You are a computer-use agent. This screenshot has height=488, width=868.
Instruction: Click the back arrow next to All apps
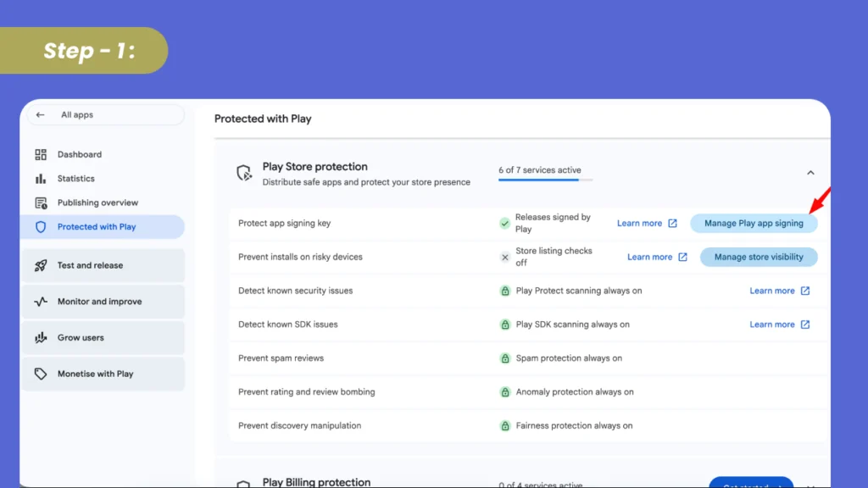click(x=40, y=115)
